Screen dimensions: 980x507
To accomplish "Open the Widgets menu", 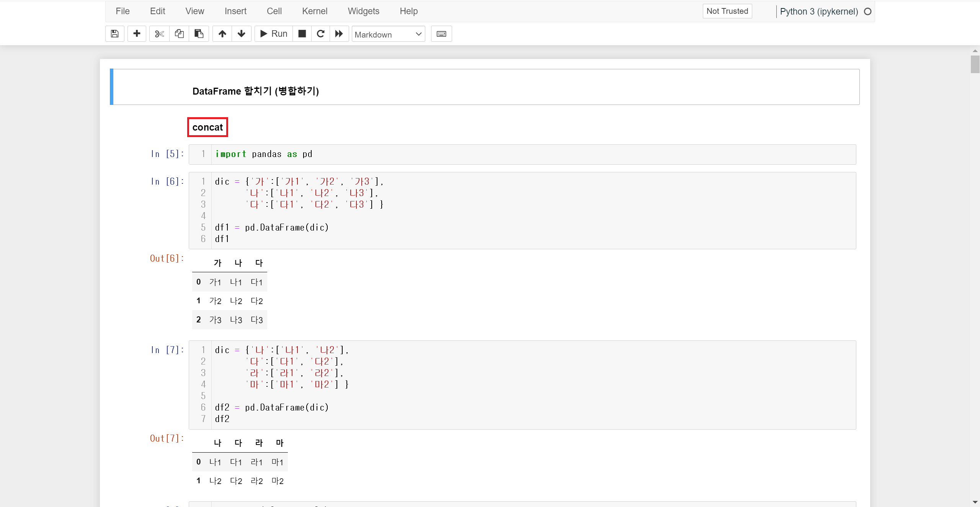I will [363, 11].
